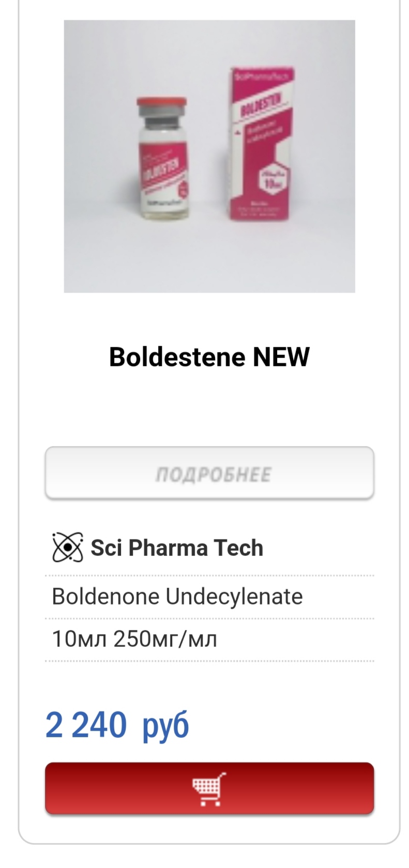Click the 10мл 250мг/мл dosage line
The height and width of the screenshot is (868, 409).
[134, 639]
